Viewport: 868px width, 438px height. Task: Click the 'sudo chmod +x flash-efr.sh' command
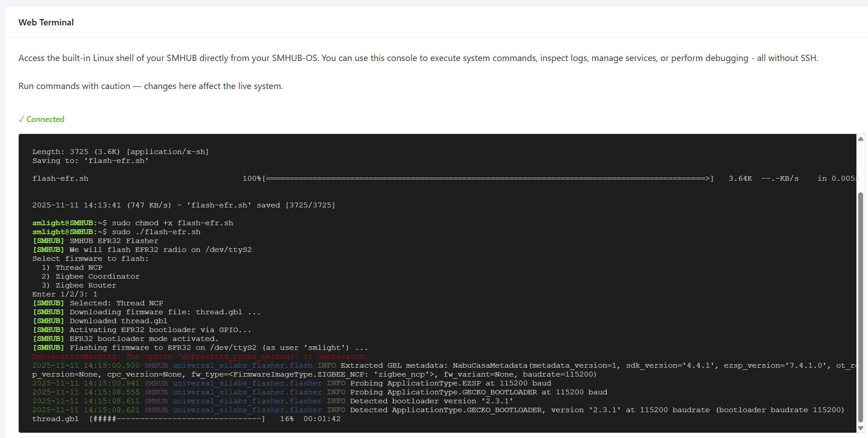point(172,223)
